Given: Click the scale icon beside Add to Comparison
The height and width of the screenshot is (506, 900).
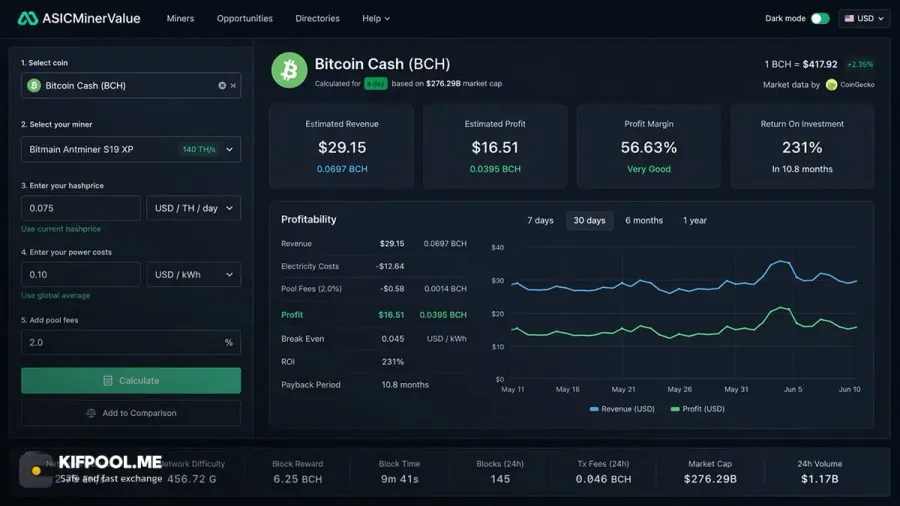Looking at the screenshot, I should click(91, 413).
